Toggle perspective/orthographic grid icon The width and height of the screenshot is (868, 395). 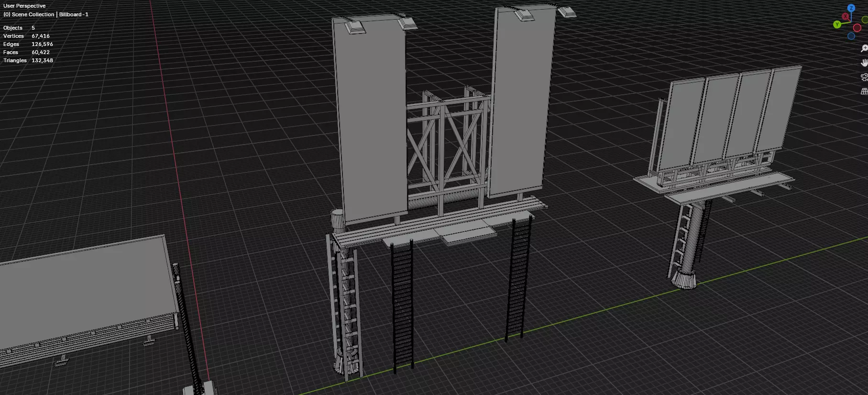tap(864, 91)
